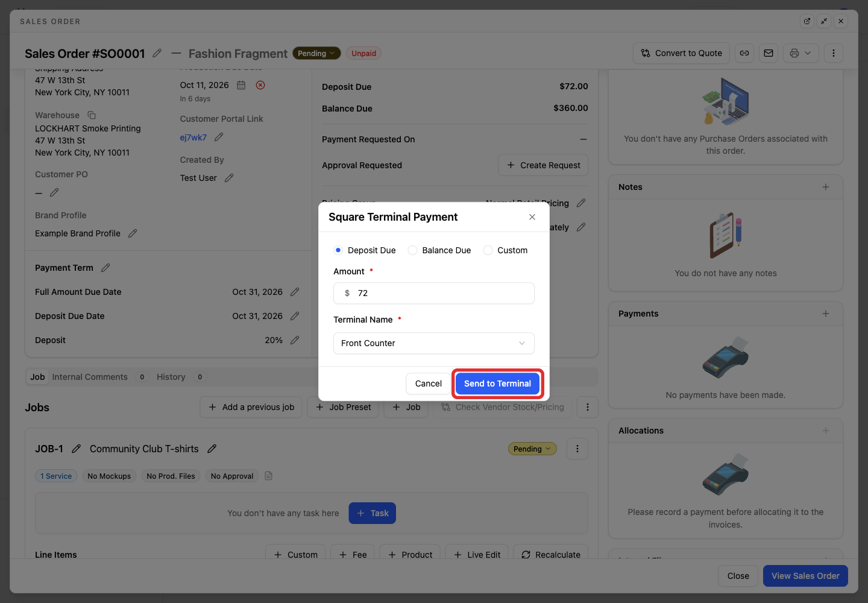Open the print options dropdown

coord(801,53)
